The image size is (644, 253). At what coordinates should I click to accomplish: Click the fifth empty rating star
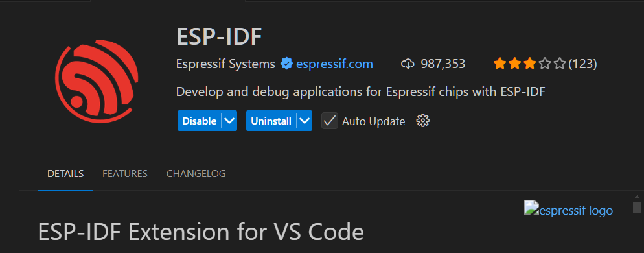coord(560,64)
